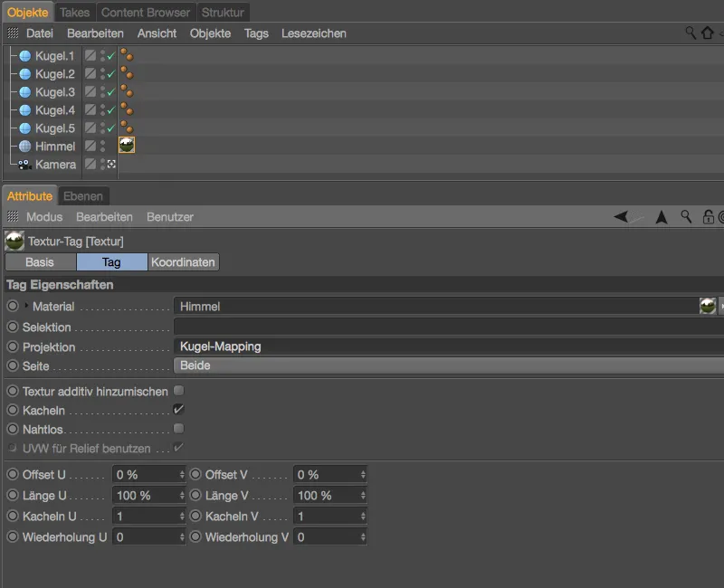Screen dimensions: 724x588
Task: Toggle Kugel.2 layer box
Action: 90,74
